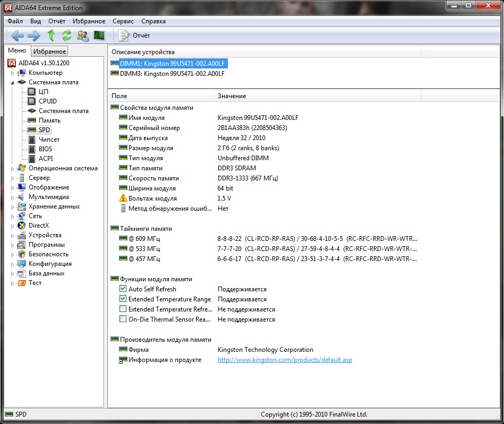Viewport: 504px width, 424px height.
Task: Click the Тест icon in the tree
Action: 22,283
